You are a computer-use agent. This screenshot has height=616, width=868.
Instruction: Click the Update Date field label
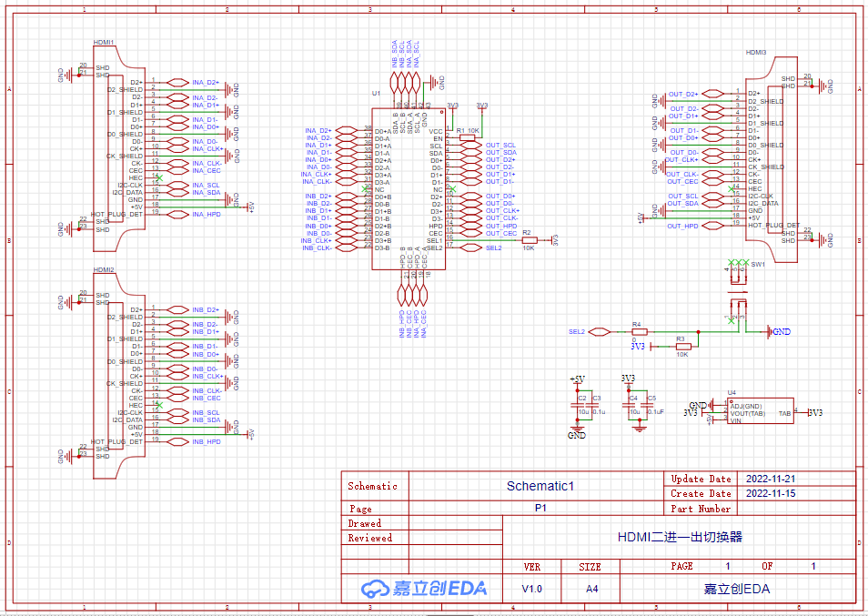(x=701, y=480)
